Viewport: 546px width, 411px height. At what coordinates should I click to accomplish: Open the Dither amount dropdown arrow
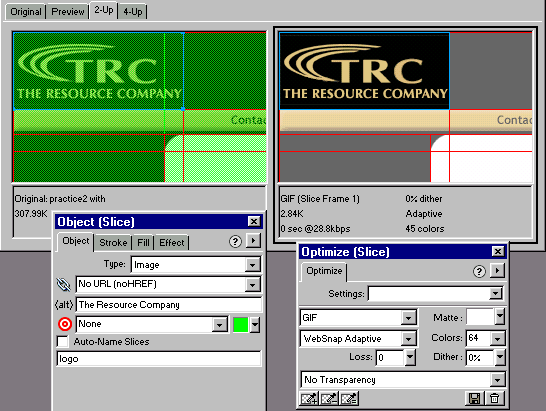(x=500, y=357)
